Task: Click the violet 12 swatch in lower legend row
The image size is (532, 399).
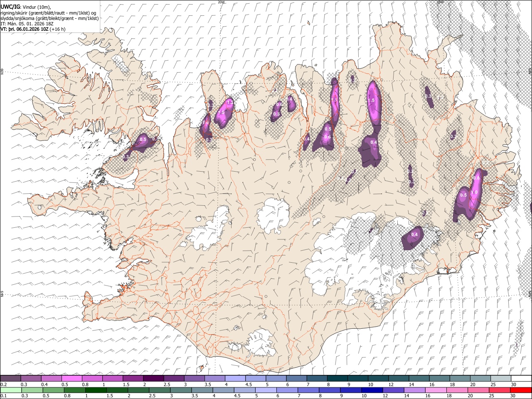Action: point(394,390)
